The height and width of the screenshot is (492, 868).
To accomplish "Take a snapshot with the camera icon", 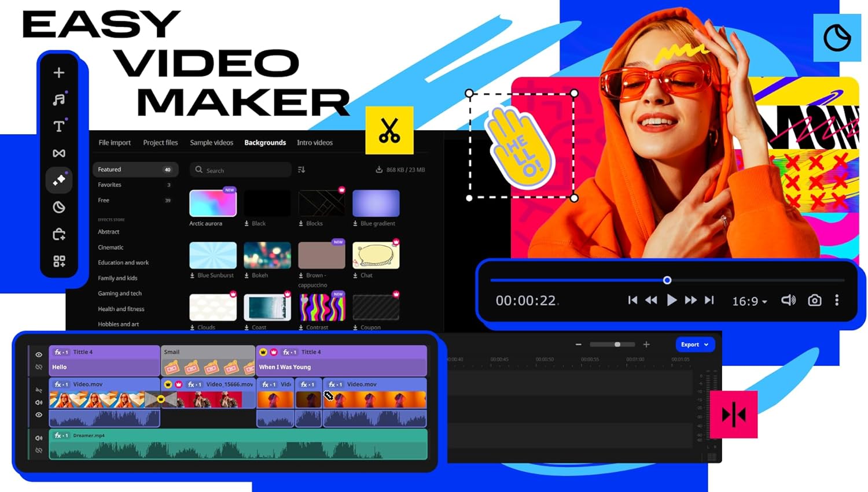I will pyautogui.click(x=815, y=300).
